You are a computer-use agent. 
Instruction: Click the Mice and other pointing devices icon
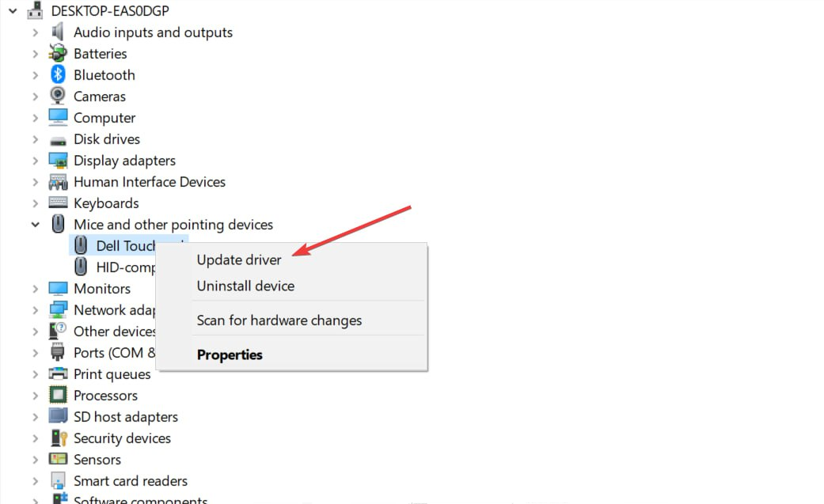pyautogui.click(x=58, y=224)
